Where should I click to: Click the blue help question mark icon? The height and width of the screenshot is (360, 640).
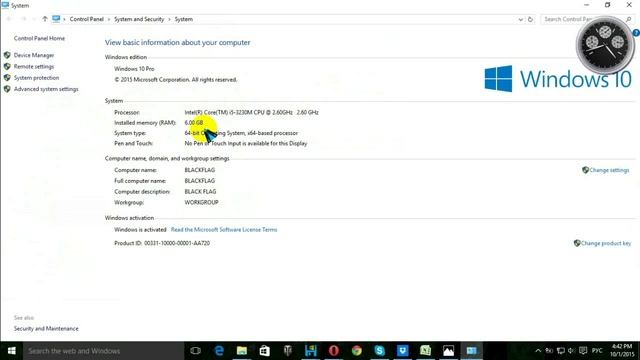tap(636, 33)
